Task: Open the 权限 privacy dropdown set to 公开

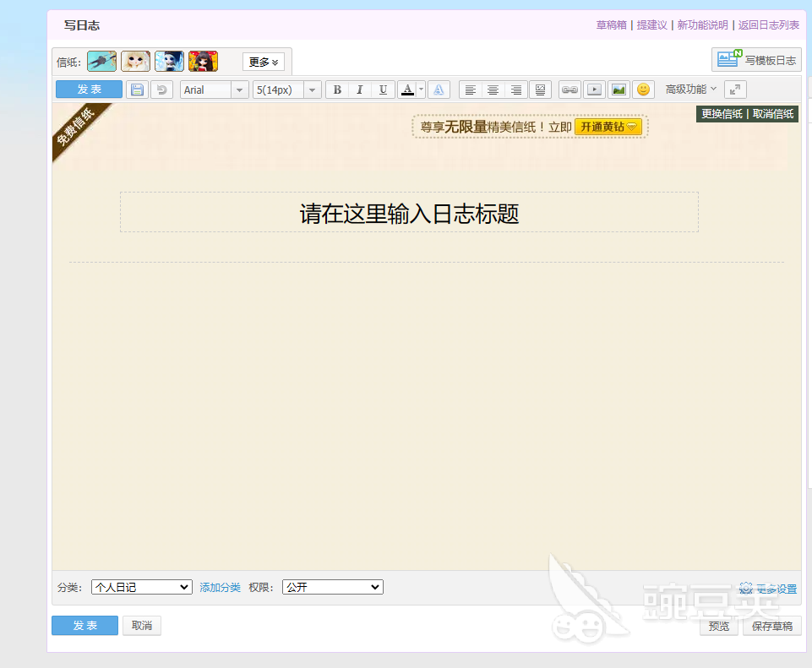Action: click(332, 586)
